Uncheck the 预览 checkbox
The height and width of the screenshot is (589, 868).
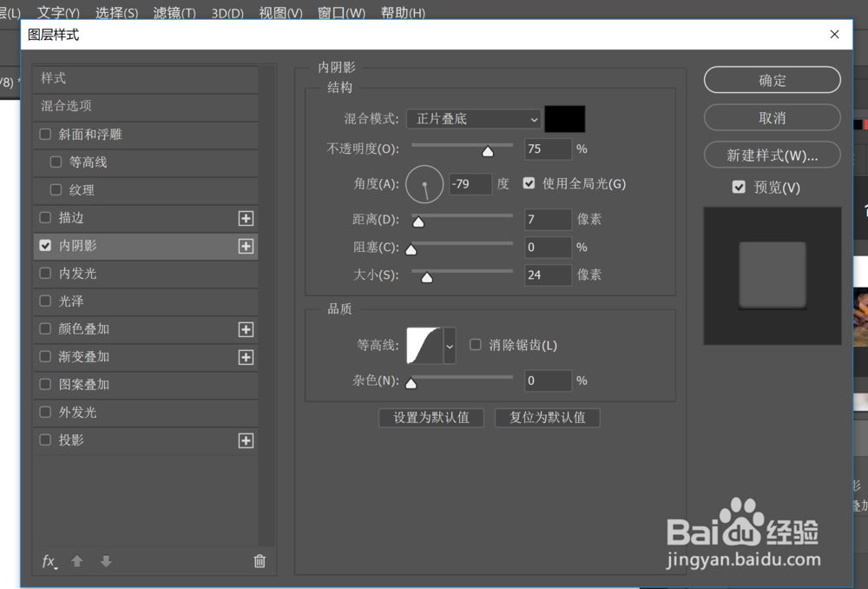[x=739, y=186]
